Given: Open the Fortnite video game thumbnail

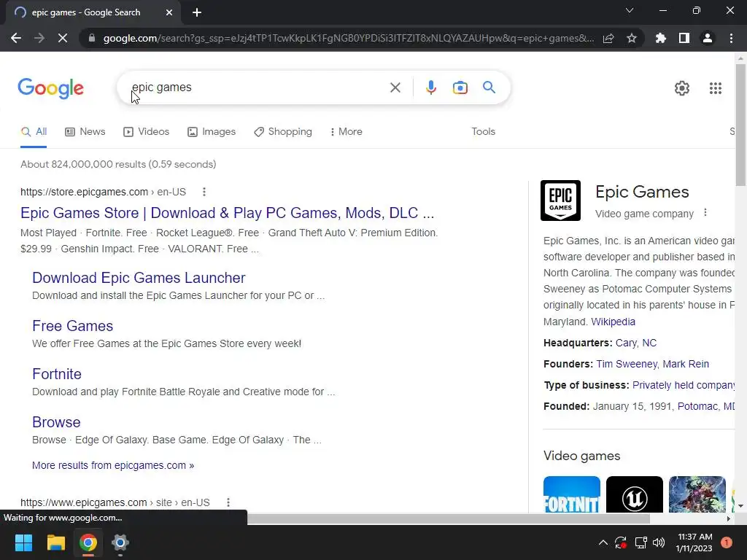Looking at the screenshot, I should (x=572, y=494).
